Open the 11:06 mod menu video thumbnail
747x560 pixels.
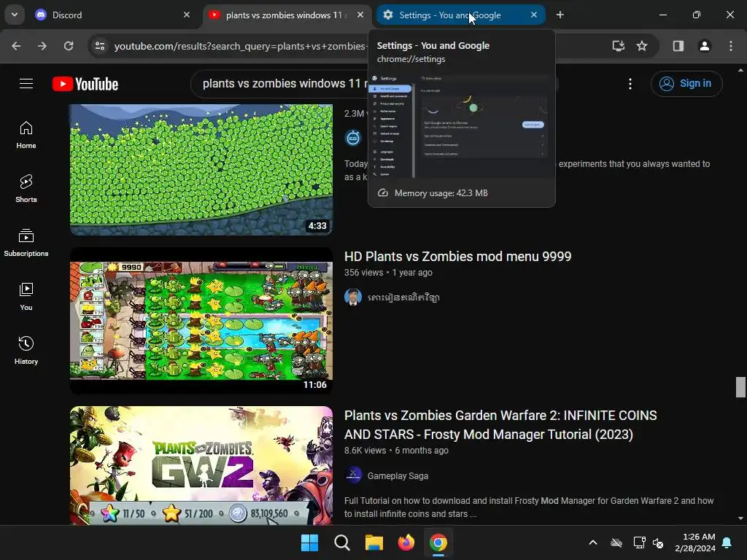click(x=201, y=321)
